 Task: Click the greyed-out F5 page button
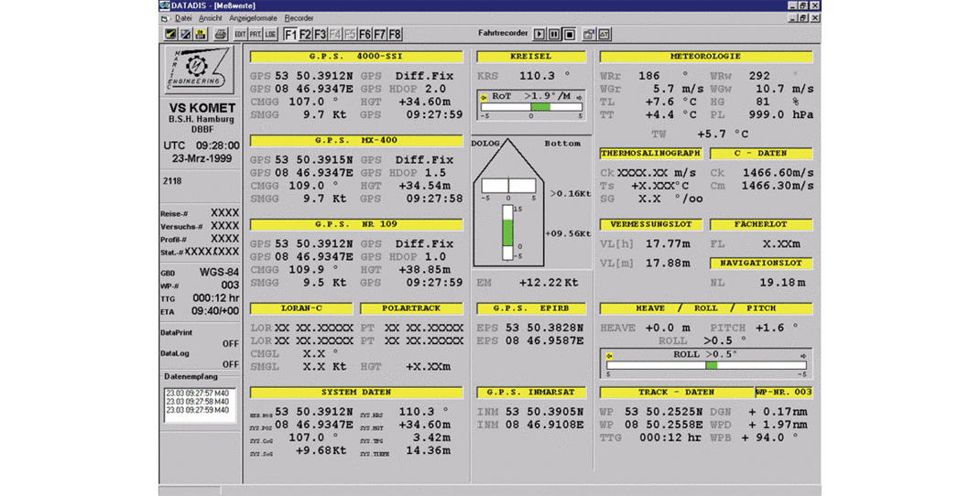click(x=350, y=35)
